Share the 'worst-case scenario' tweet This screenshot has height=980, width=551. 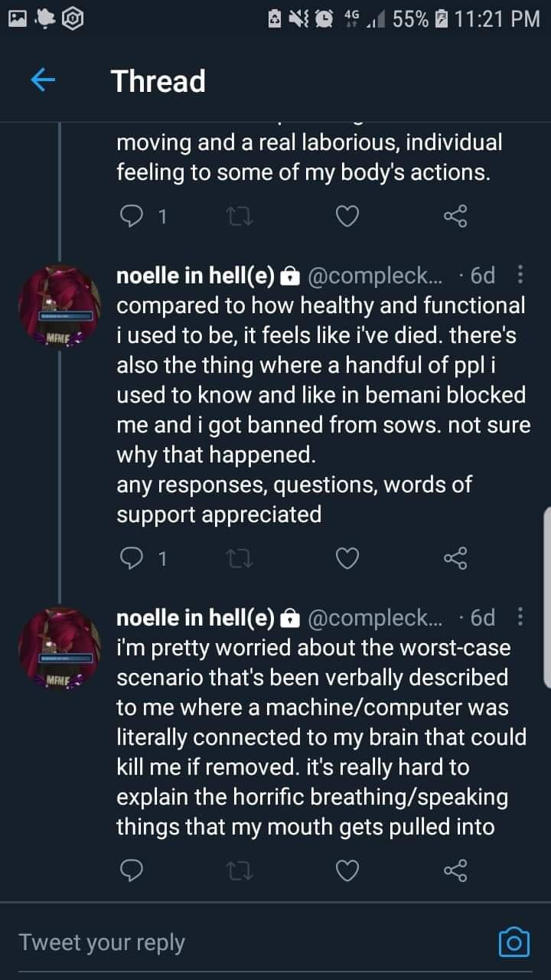point(455,870)
